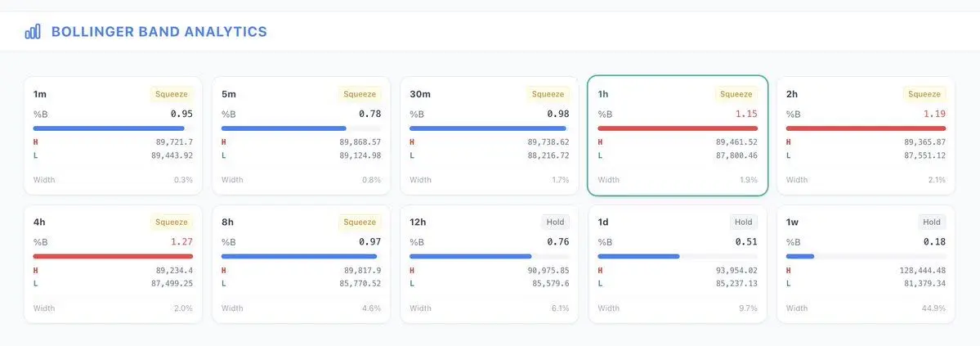
Task: Click the width value 6.1%
Action: [560, 308]
